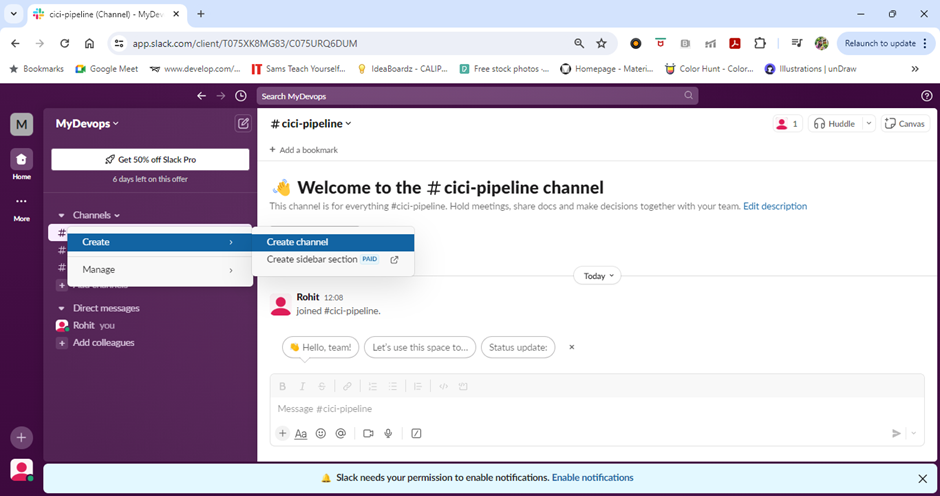Open the send options dropdown arrow
The image size is (940, 496).
pyautogui.click(x=914, y=433)
